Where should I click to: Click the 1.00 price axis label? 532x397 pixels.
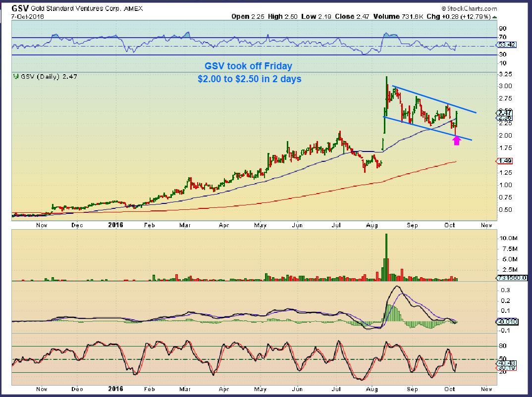505,185
